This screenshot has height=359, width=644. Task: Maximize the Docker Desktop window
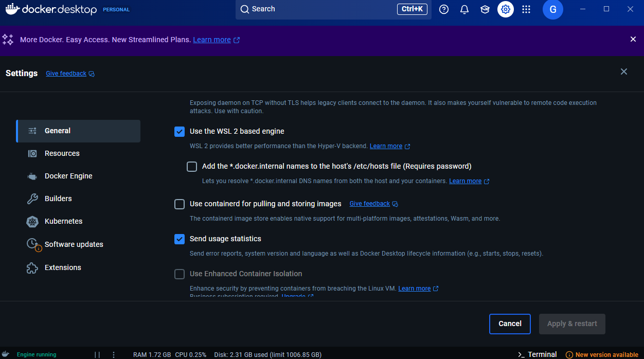606,9
